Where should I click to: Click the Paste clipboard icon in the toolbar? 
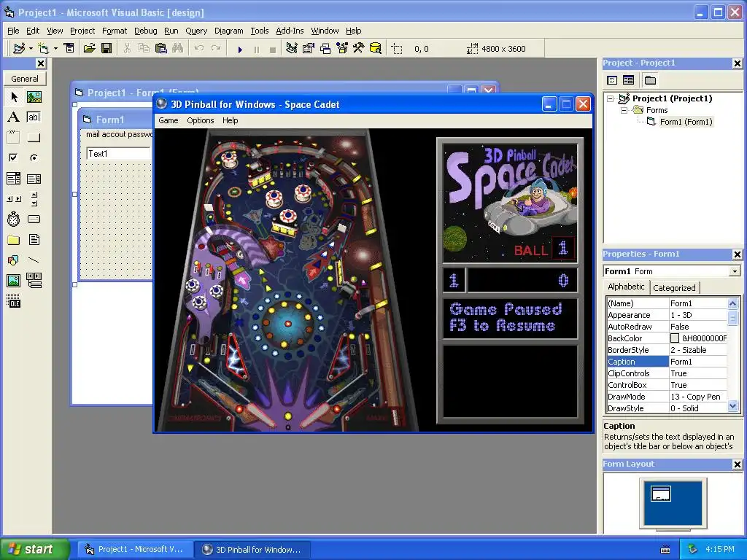pos(161,48)
